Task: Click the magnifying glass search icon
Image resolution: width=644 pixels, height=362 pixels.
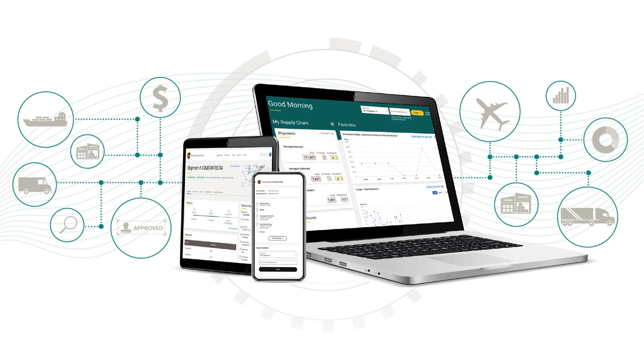Action: click(x=67, y=226)
